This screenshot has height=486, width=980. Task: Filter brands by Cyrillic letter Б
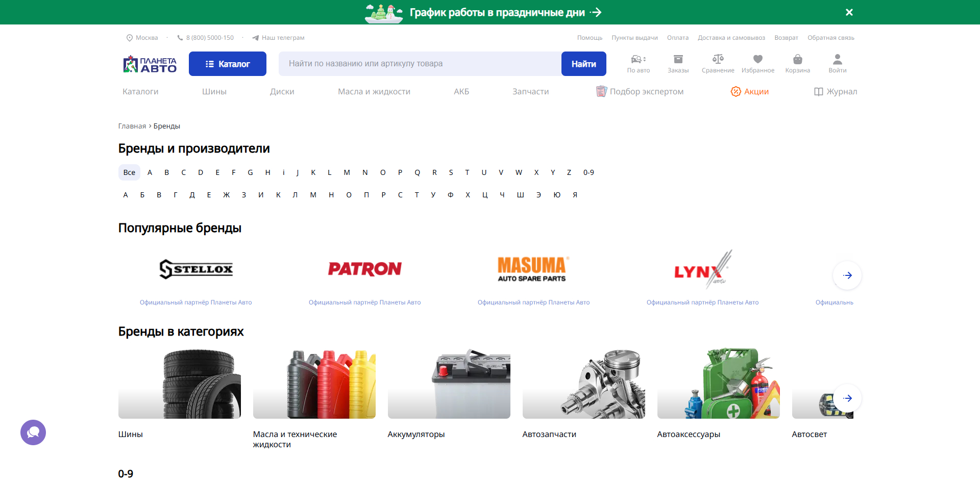coord(142,194)
